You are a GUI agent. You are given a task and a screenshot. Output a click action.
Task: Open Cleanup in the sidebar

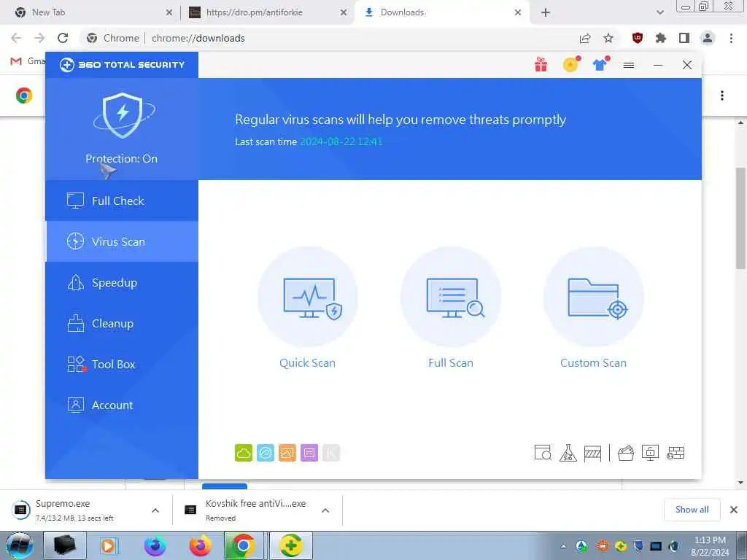point(122,323)
